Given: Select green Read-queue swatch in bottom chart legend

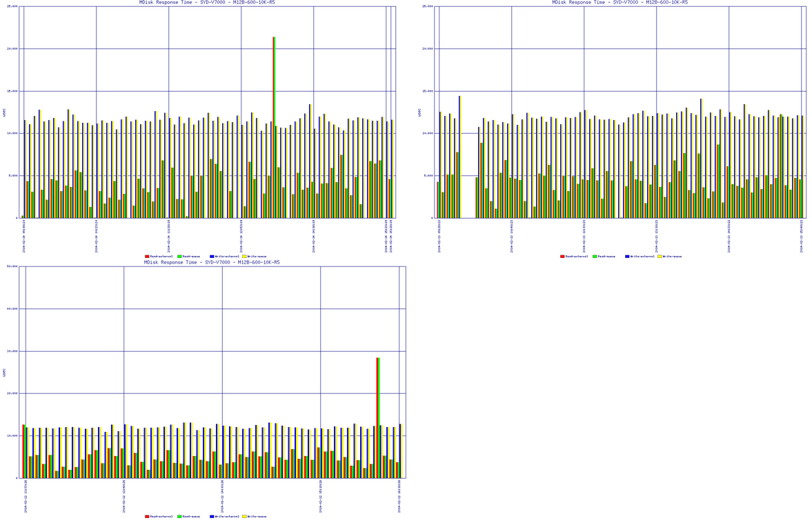Looking at the screenshot, I should pyautogui.click(x=179, y=517).
